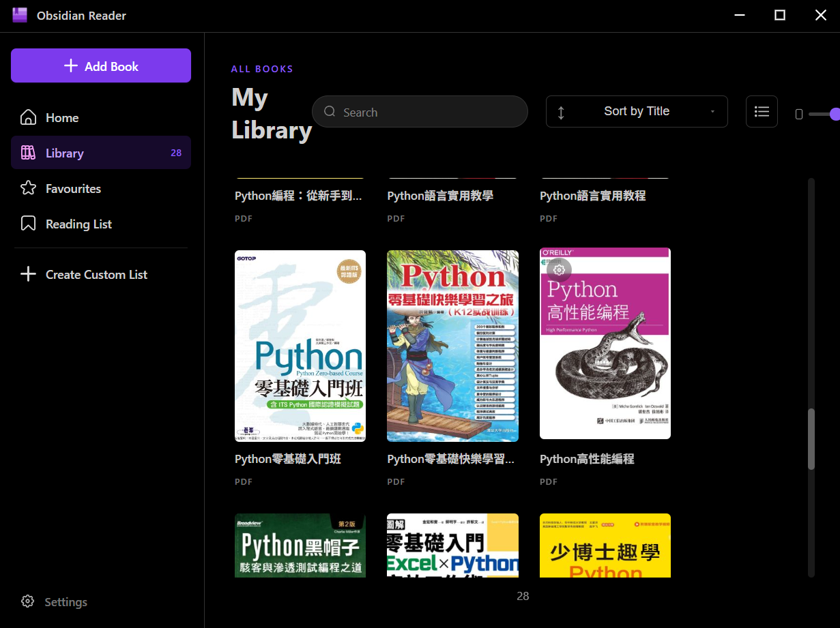840x628 pixels.
Task: Open Favourites star icon
Action: [x=28, y=188]
